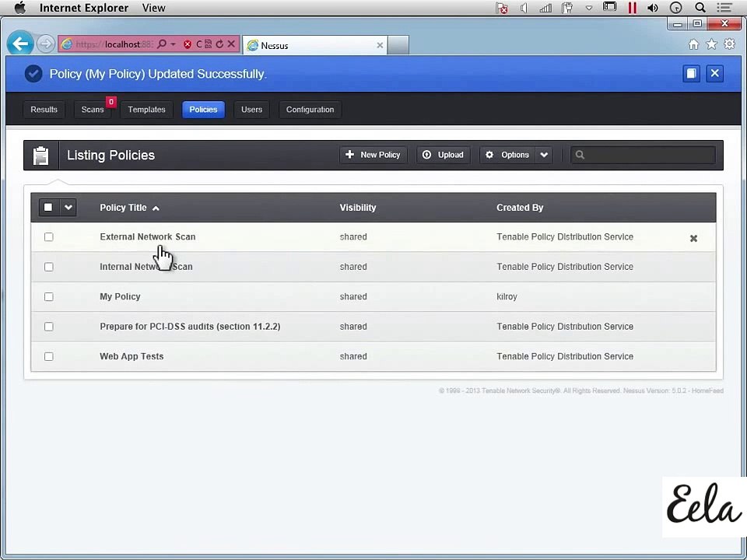The image size is (747, 560).
Task: Check the My Policy checkbox
Action: (x=48, y=296)
